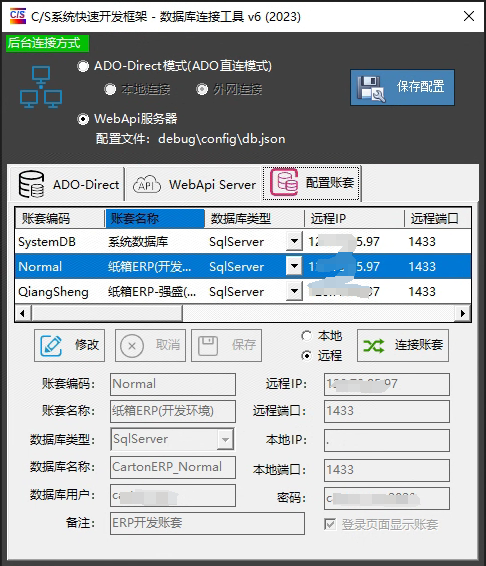486x566 pixels.
Task: Select 外网连接 radio option
Action: click(202, 89)
